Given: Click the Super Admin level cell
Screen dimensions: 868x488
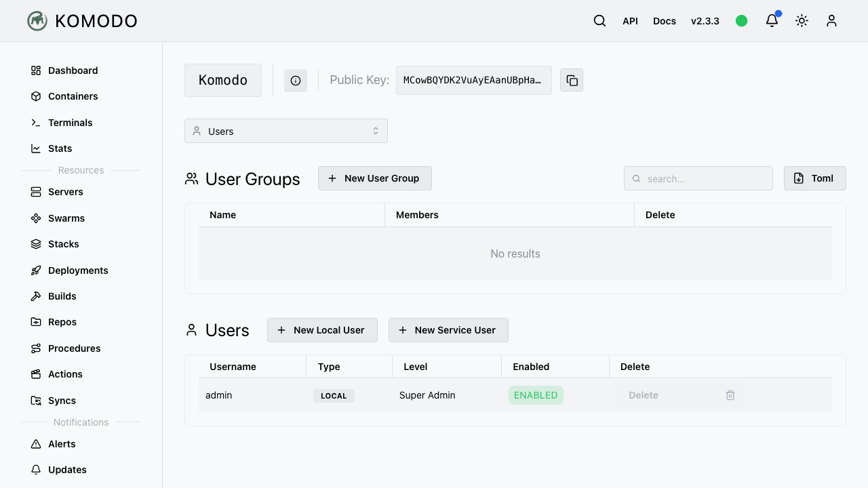Looking at the screenshot, I should pyautogui.click(x=427, y=395).
